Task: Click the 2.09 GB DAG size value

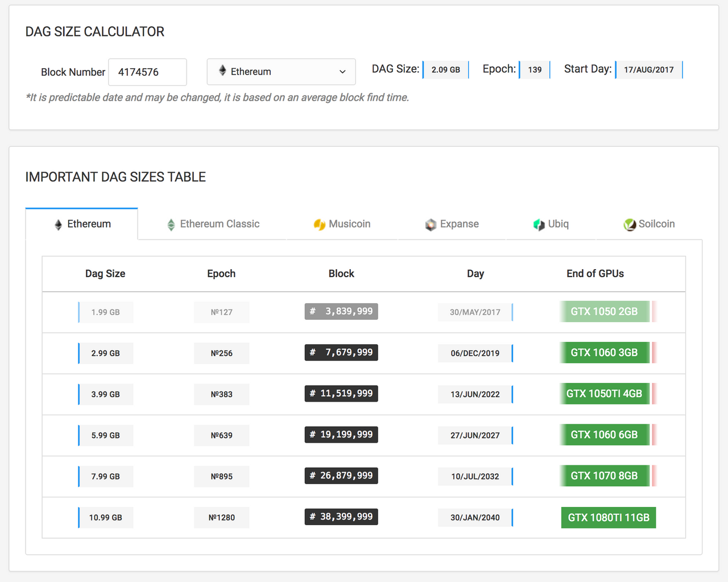Action: pos(445,70)
